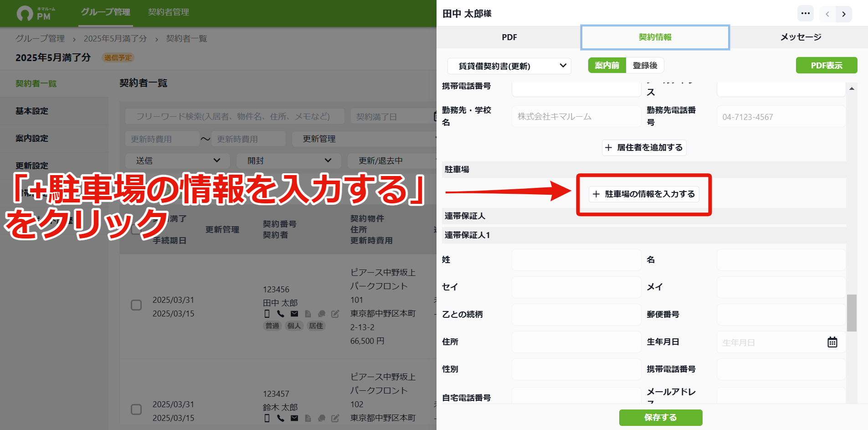Click グループ管理 breadcrumb link
This screenshot has height=430, width=868.
coord(40,39)
